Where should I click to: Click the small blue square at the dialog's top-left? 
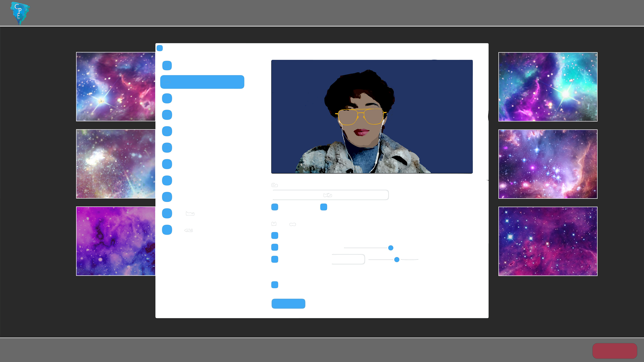click(x=159, y=48)
